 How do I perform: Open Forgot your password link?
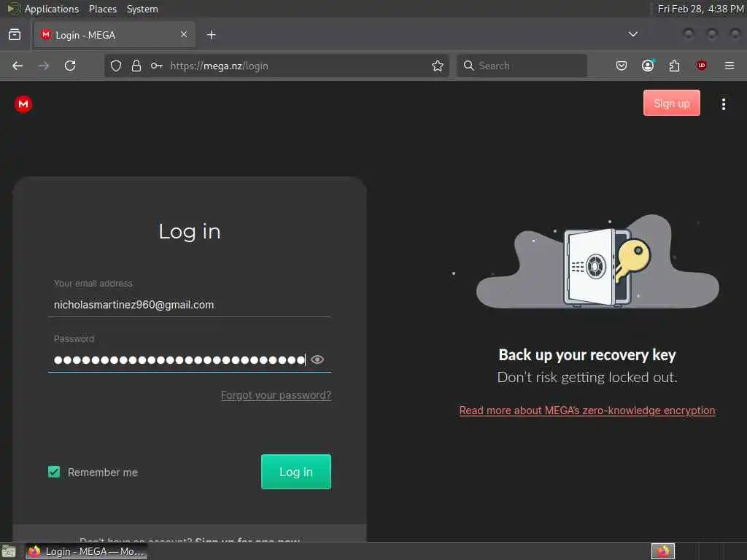[x=276, y=395]
